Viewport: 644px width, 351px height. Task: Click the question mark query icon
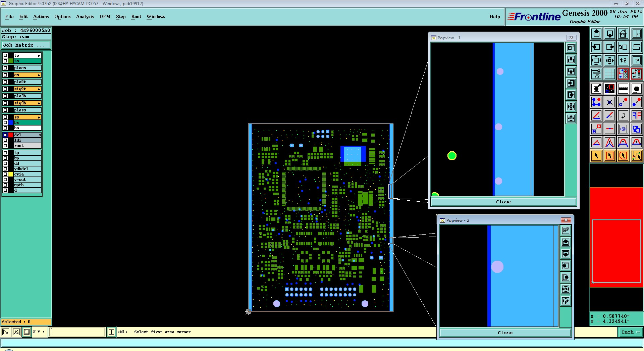637,60
